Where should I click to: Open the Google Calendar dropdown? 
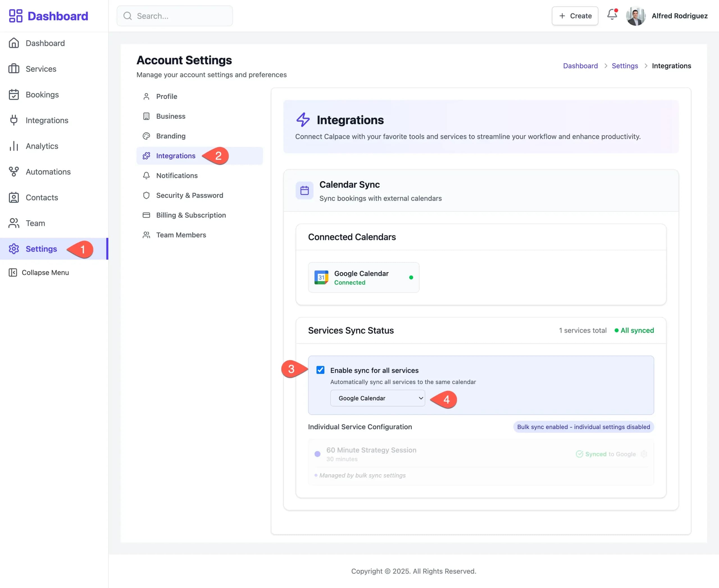click(377, 398)
